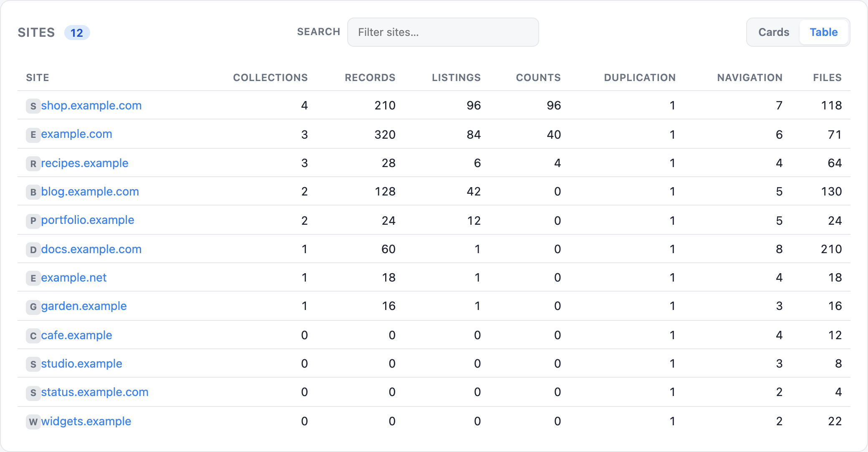Viewport: 868px width, 452px height.
Task: Click the W badge icon beside widgets.example
Action: pyautogui.click(x=33, y=422)
